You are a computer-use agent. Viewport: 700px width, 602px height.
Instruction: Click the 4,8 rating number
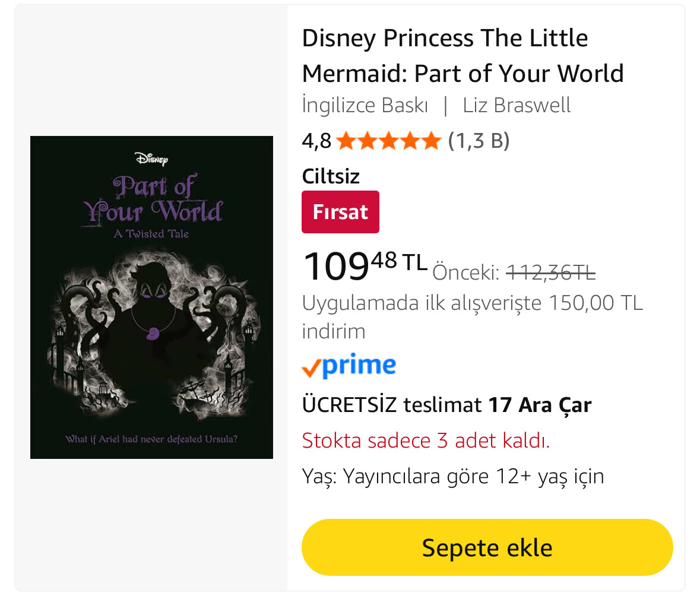tap(316, 141)
